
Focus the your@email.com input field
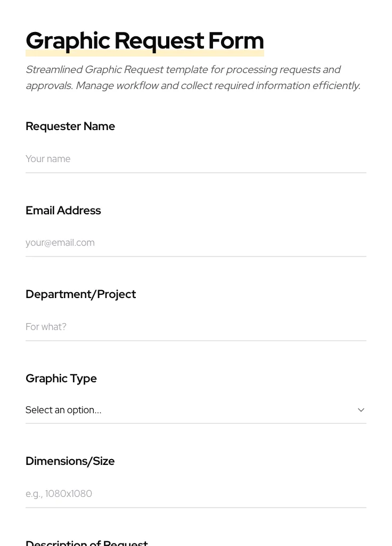[x=195, y=243]
